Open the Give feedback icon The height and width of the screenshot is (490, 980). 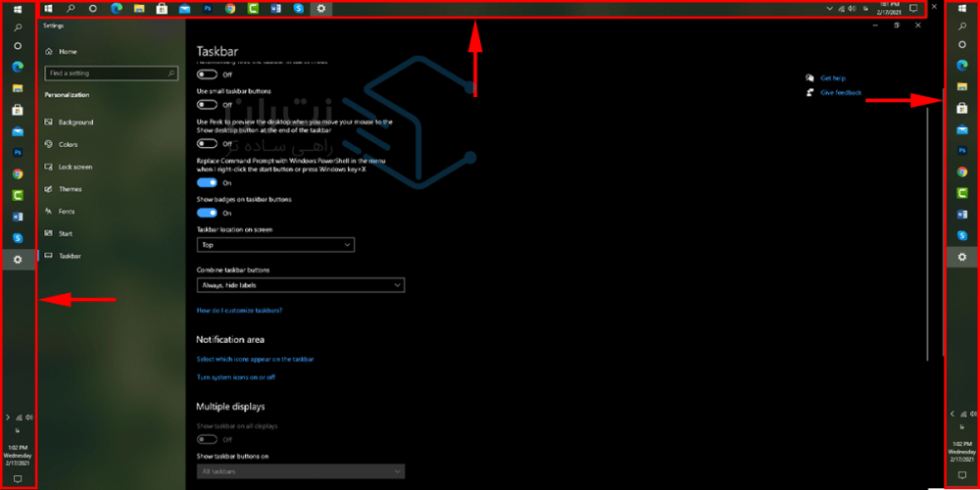click(809, 92)
